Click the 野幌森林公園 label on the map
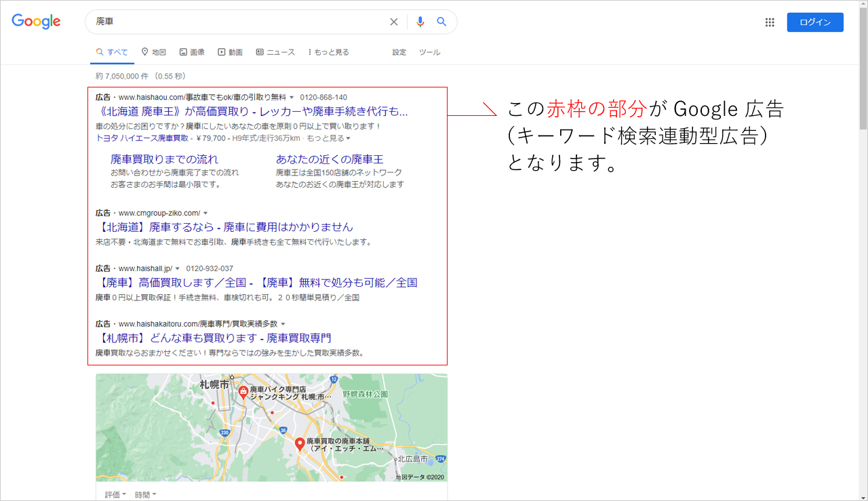Viewport: 868px width, 501px height. click(x=365, y=394)
